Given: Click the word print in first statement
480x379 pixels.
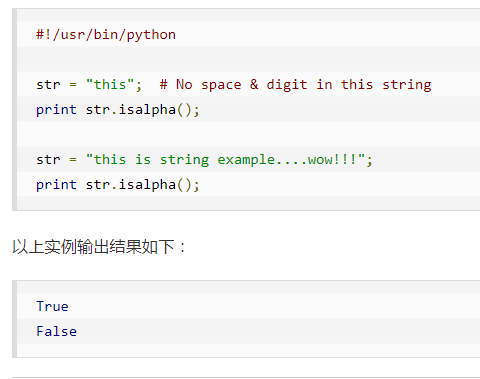Looking at the screenshot, I should [56, 110].
